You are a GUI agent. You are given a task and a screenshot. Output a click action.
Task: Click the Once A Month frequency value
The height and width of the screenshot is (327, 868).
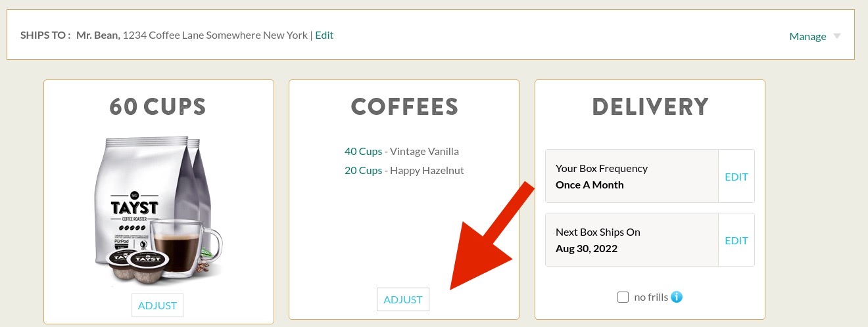pos(589,185)
